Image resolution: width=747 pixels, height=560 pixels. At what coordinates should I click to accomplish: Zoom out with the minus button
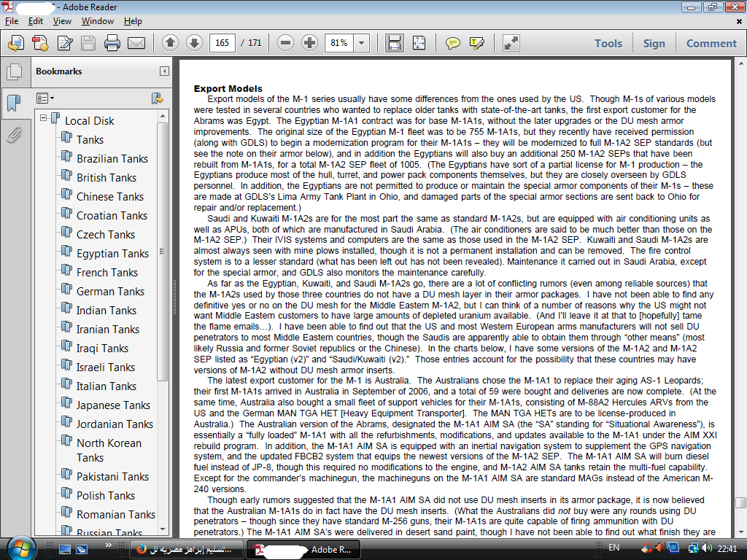point(285,43)
